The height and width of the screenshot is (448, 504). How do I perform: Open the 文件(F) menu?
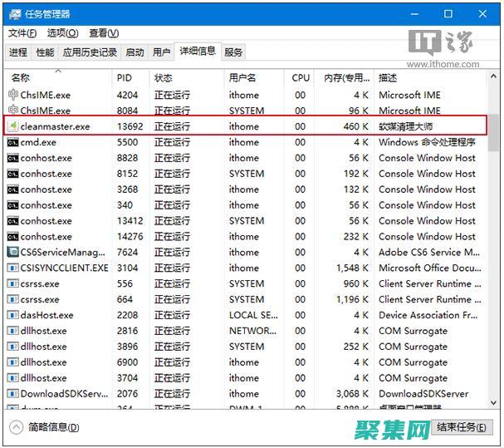(x=22, y=33)
